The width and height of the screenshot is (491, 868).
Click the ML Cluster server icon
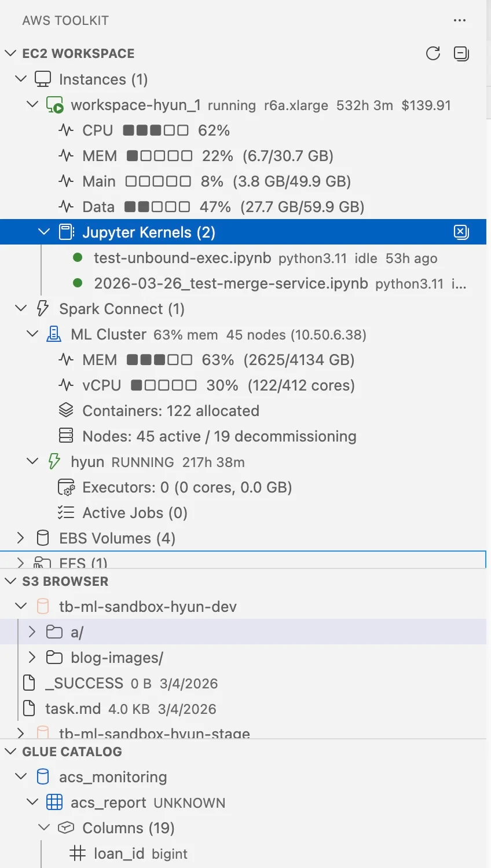coord(54,334)
